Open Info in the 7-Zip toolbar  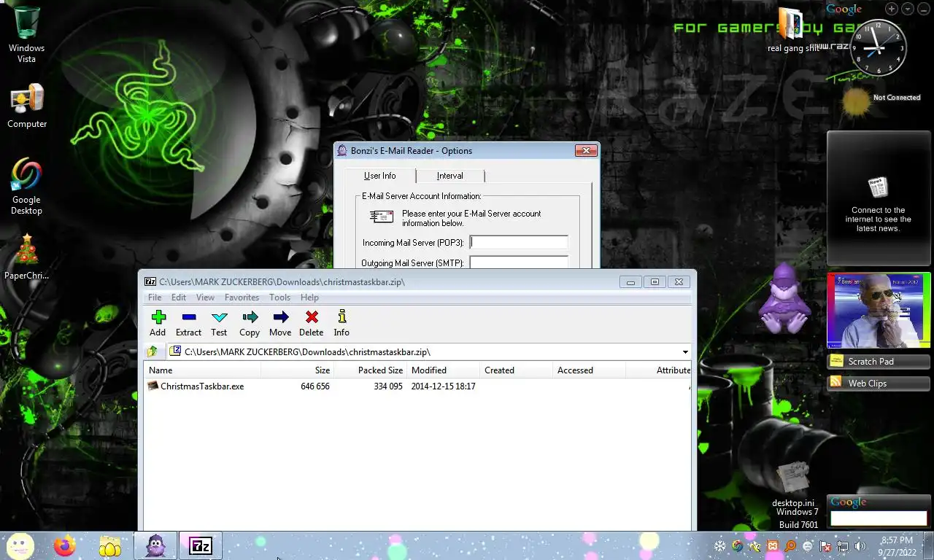[x=341, y=323]
